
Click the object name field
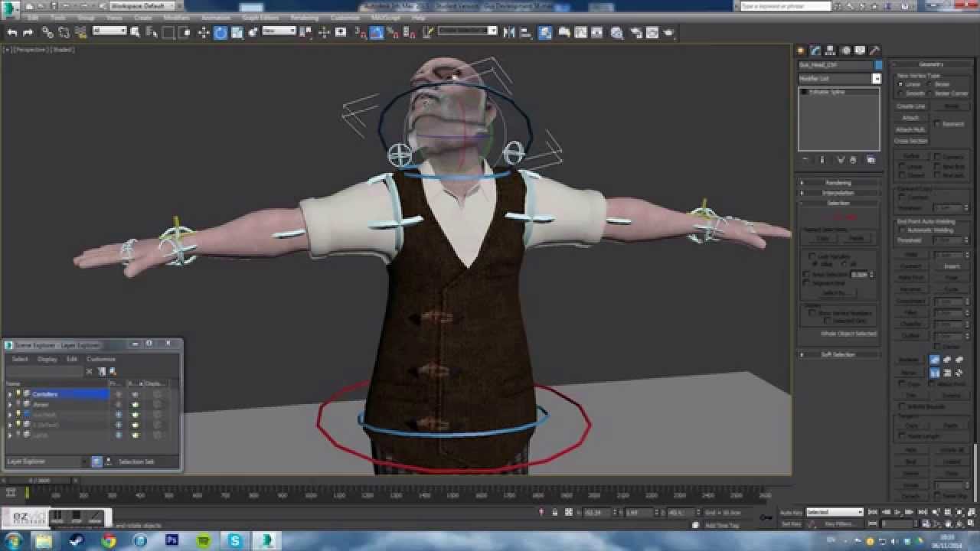tap(835, 65)
